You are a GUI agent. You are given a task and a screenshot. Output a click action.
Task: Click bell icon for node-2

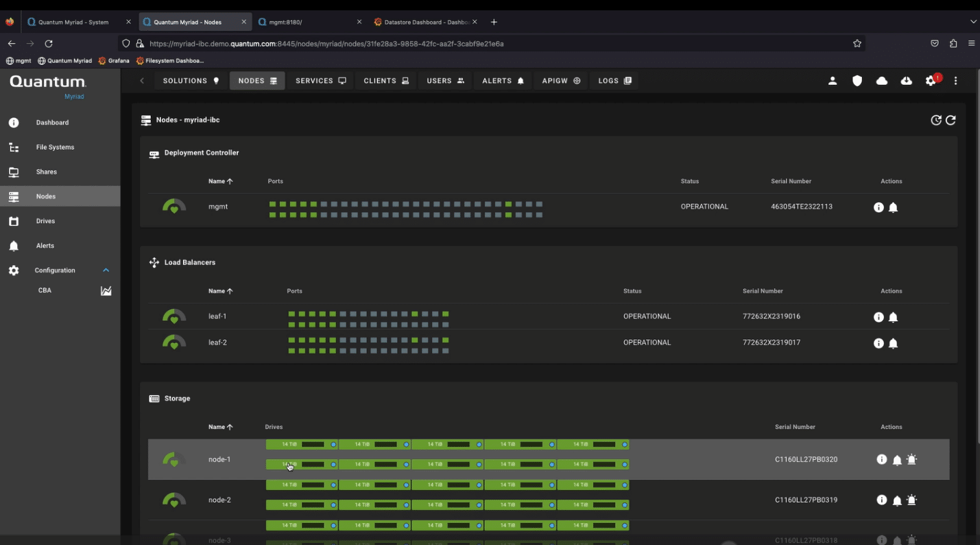(x=897, y=500)
